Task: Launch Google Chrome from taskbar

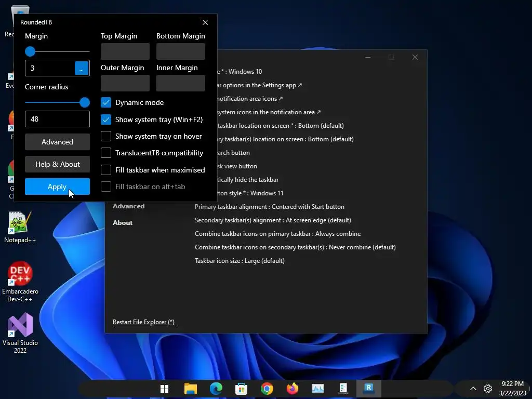Action: 267,389
